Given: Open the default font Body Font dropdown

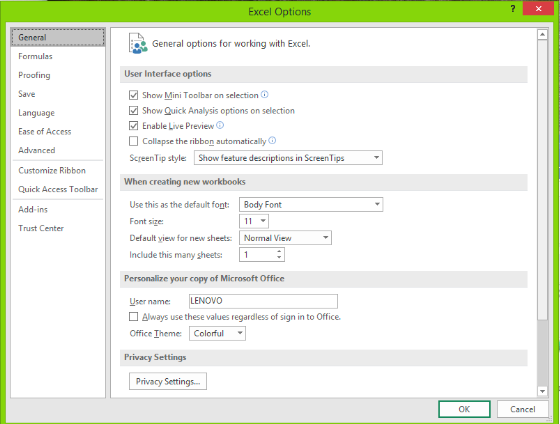Looking at the screenshot, I should 311,204.
